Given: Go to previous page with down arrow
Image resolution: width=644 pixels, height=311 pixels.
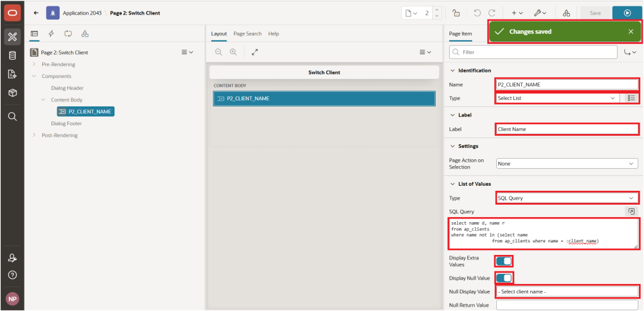Looking at the screenshot, I should [436, 16].
